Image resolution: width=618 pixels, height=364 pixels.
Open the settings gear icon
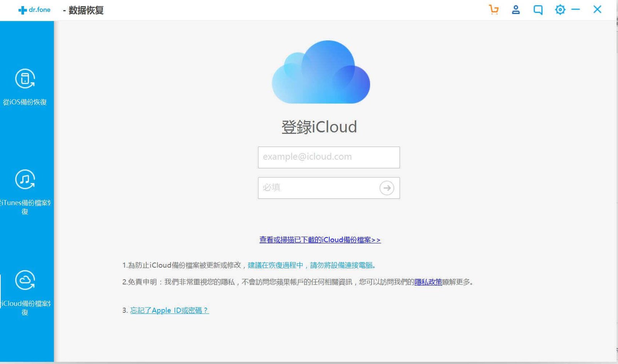point(560,10)
